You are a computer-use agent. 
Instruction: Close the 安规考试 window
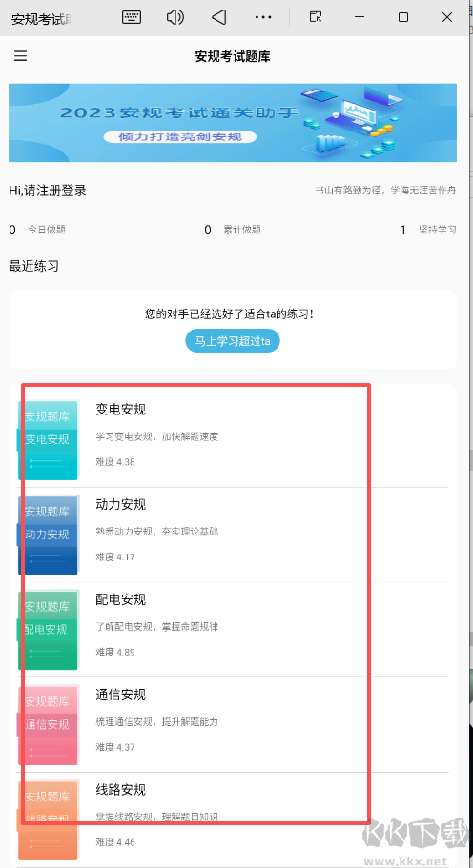pyautogui.click(x=447, y=17)
